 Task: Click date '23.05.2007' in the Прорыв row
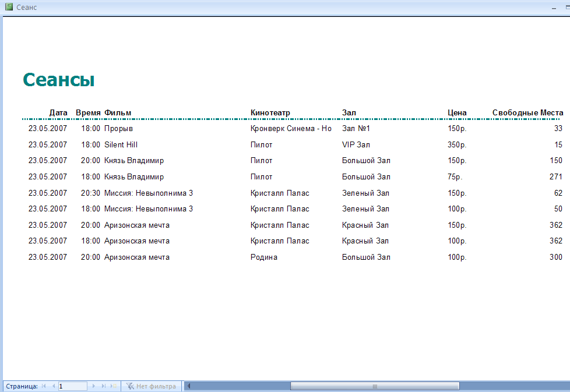pos(48,129)
